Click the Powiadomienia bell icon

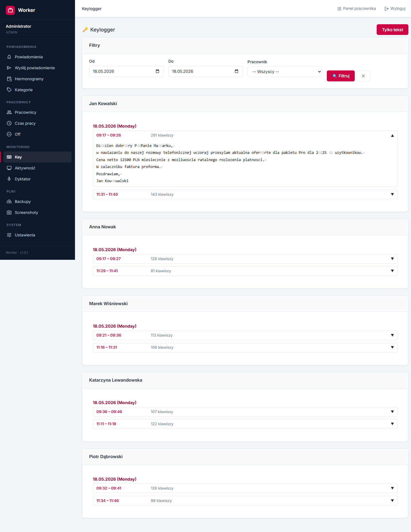pyautogui.click(x=9, y=57)
